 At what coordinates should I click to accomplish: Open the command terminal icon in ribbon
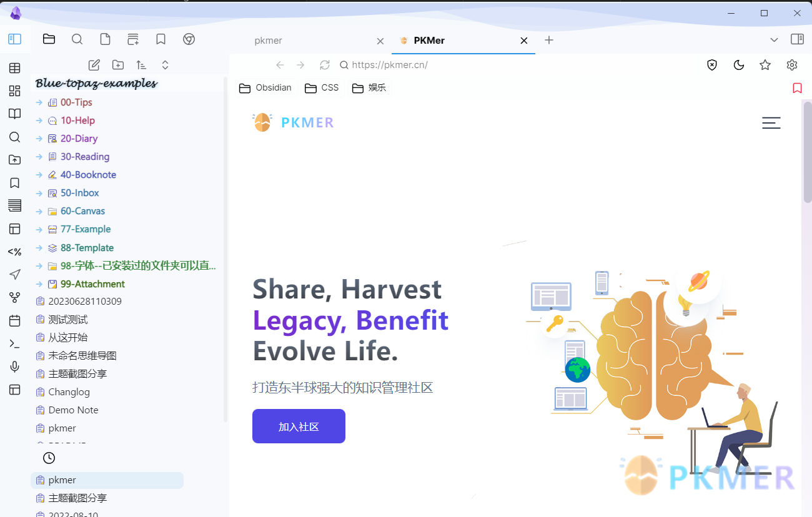[x=14, y=343]
